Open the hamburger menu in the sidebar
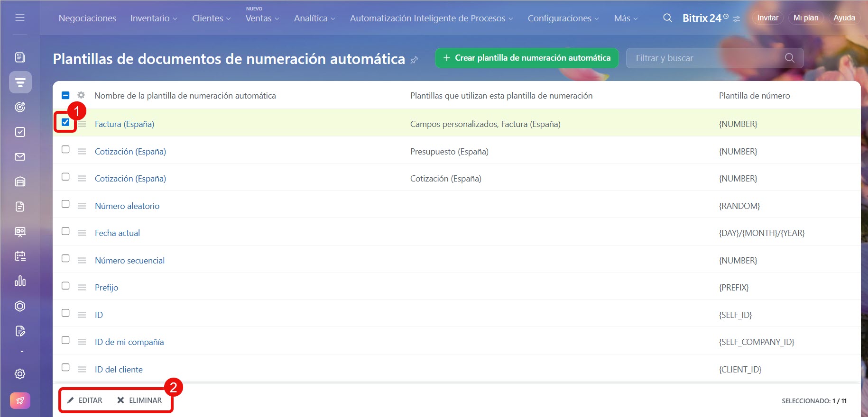 (x=20, y=18)
